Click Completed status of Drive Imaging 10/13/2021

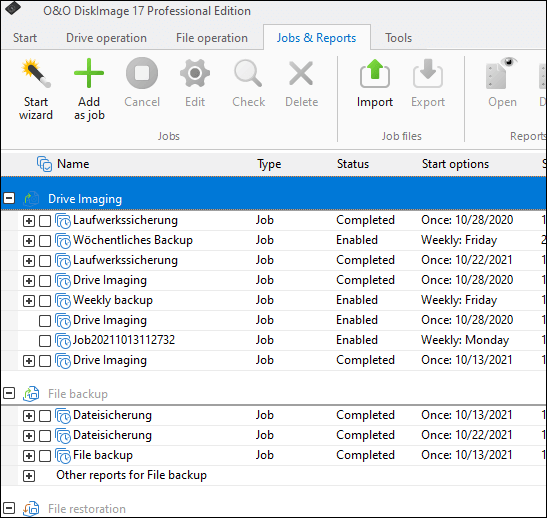click(365, 360)
